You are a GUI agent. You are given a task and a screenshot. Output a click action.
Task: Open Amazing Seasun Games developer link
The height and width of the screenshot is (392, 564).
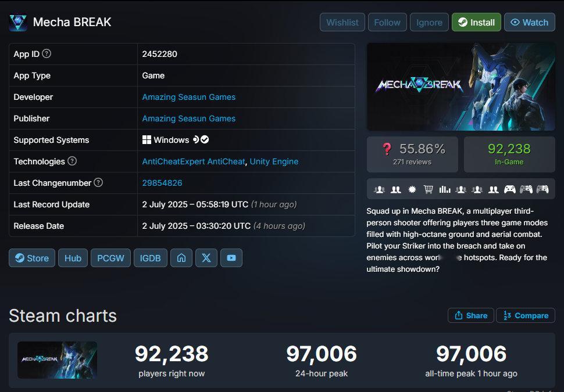[189, 97]
